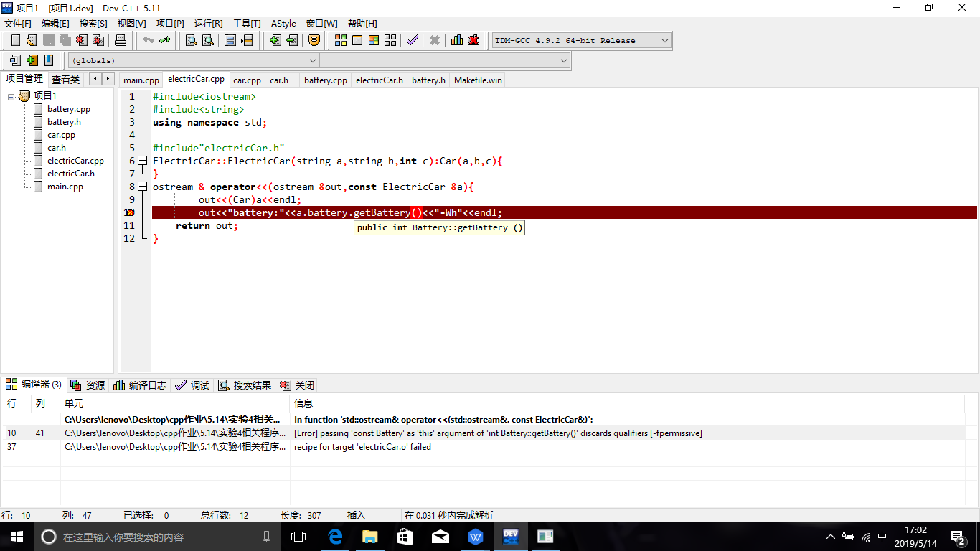Click the Windows taskbar search box
Viewport: 980px width, 551px height.
click(157, 537)
